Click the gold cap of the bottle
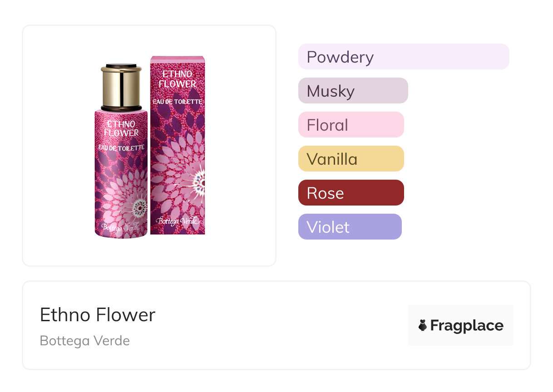The height and width of the screenshot is (392, 553). coord(121,87)
